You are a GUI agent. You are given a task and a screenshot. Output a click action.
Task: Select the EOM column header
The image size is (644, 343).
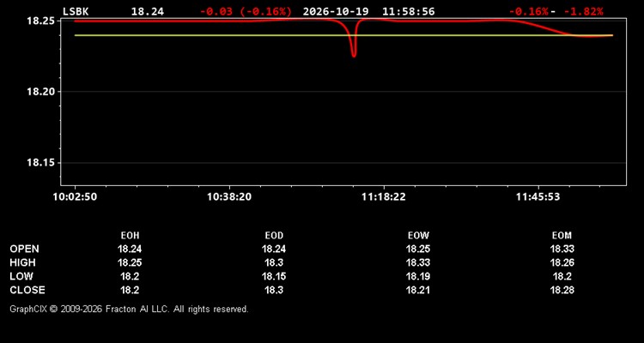[x=562, y=236]
